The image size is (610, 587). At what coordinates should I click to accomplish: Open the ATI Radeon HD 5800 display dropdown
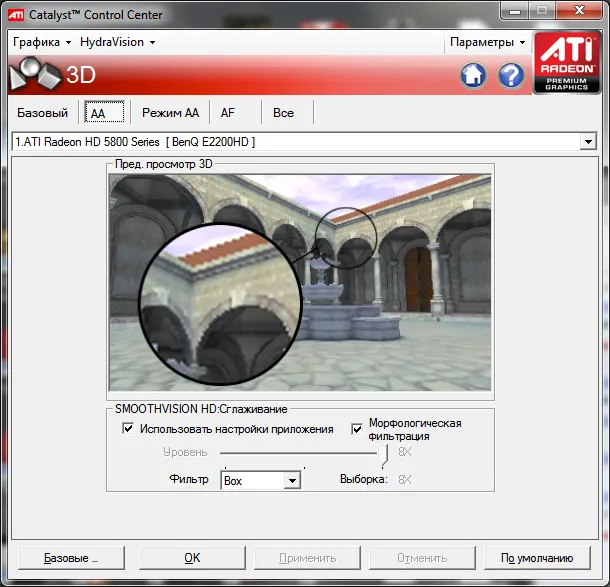588,143
